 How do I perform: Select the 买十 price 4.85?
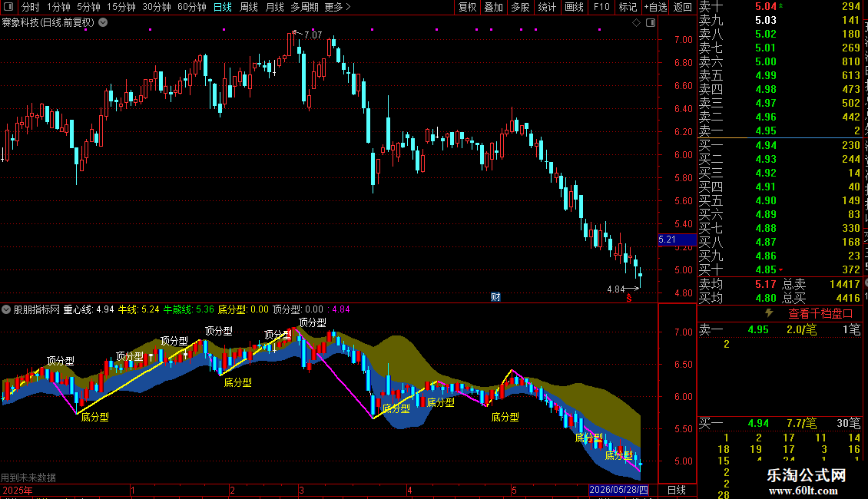[x=766, y=270]
